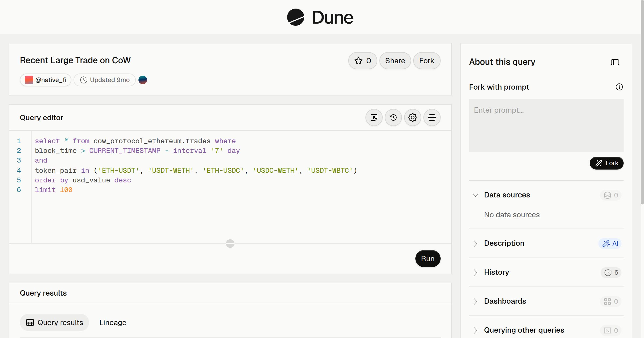This screenshot has height=338, width=644.
Task: Click the History count badge showing 6
Action: click(x=611, y=272)
